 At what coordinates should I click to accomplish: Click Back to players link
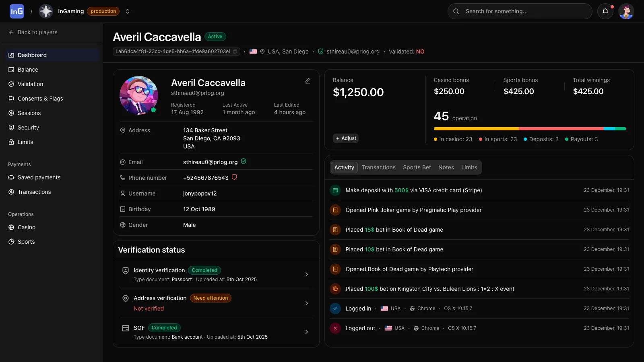[x=37, y=32]
